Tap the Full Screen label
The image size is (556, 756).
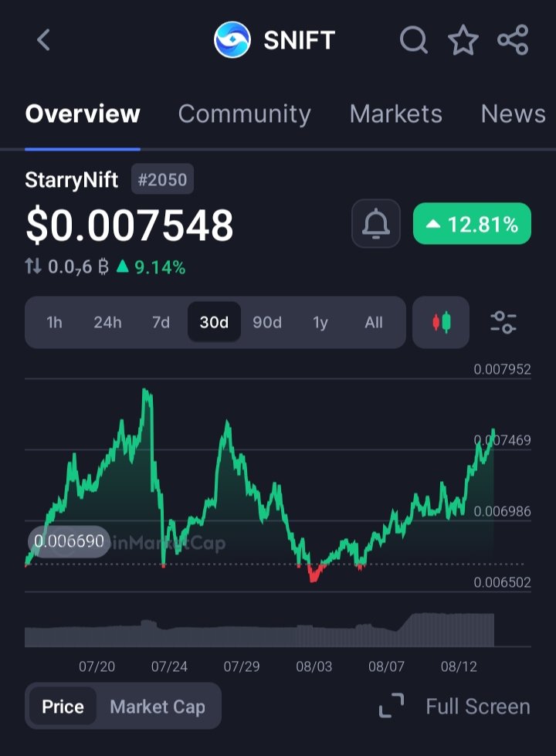click(x=478, y=707)
